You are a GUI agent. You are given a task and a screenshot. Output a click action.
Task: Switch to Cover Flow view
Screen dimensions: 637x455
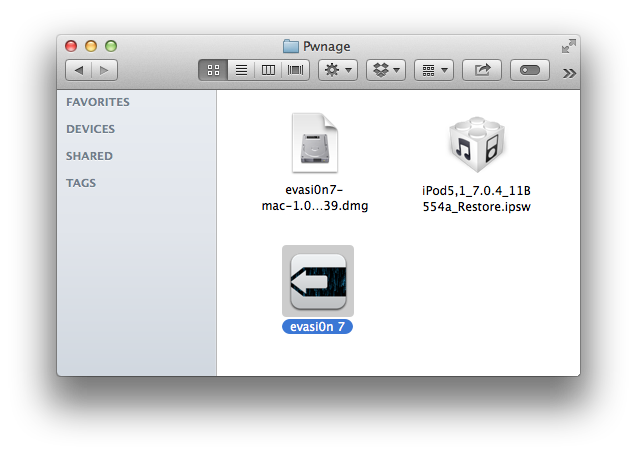pyautogui.click(x=296, y=70)
